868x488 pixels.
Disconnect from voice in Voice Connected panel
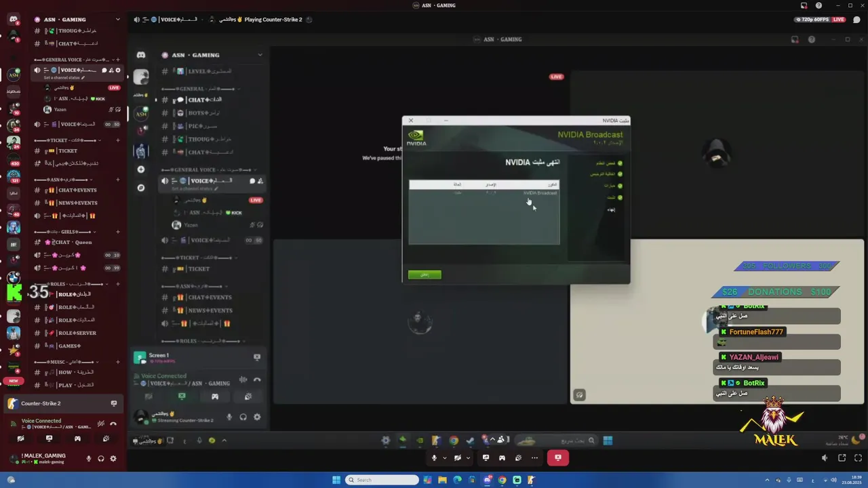[x=113, y=424]
